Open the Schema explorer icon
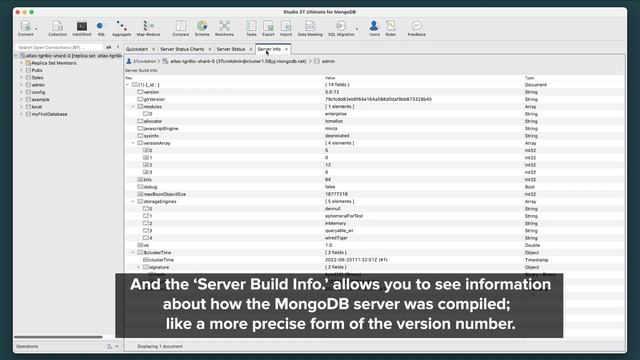 pos(202,28)
